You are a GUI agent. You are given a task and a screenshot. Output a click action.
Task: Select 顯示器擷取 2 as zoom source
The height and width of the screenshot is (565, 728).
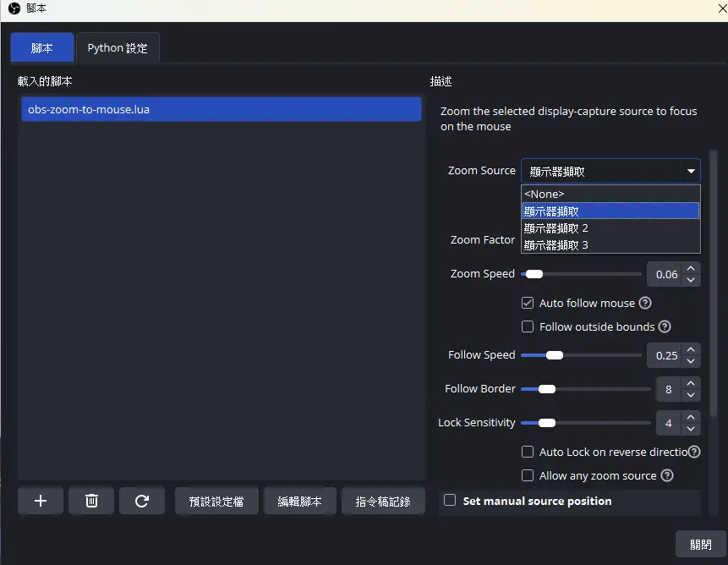pos(610,228)
